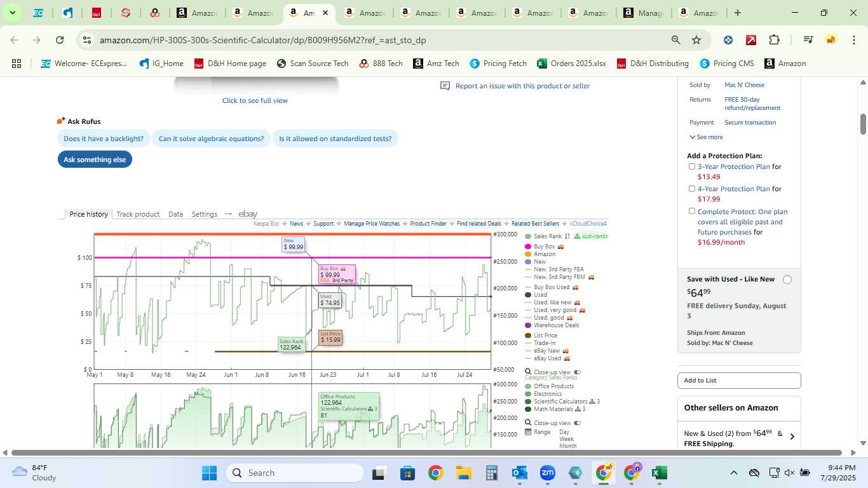Click the zoom magnifier icon in address bar
The image size is (868, 488).
(676, 40)
